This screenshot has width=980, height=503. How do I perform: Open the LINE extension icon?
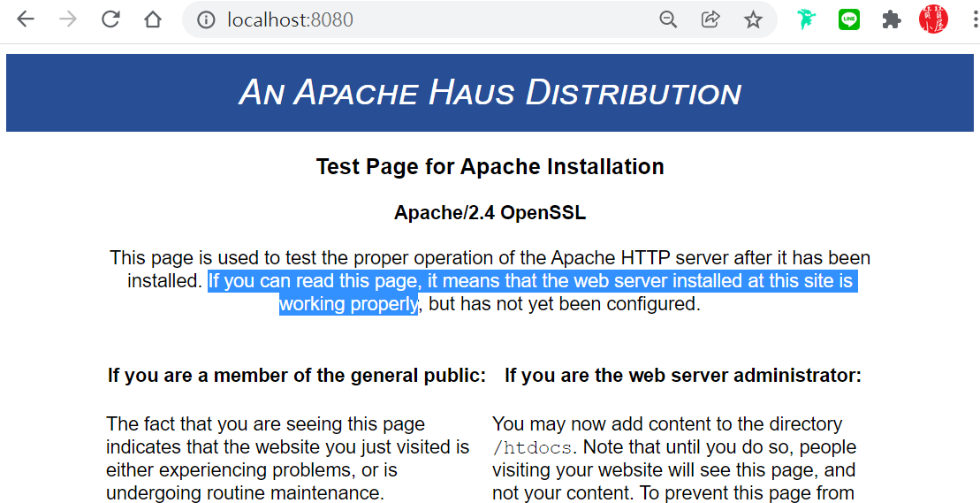coord(848,19)
